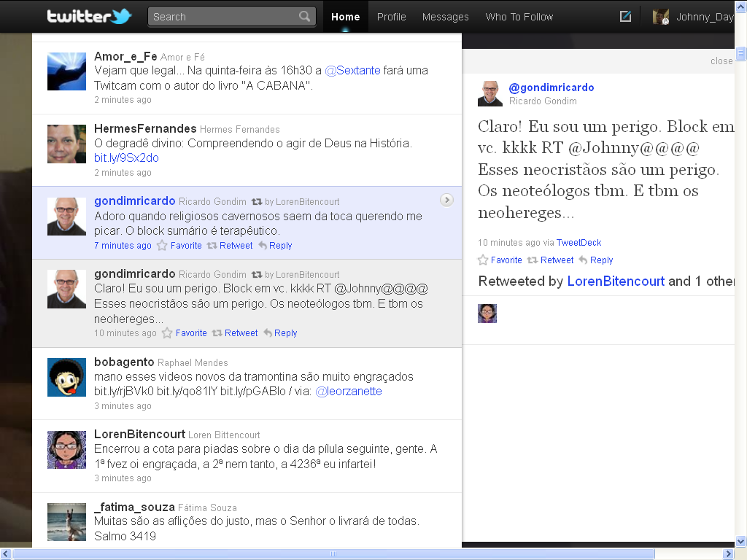Open gondimricardo username on 'Adoro quando' tweet

tap(134, 201)
